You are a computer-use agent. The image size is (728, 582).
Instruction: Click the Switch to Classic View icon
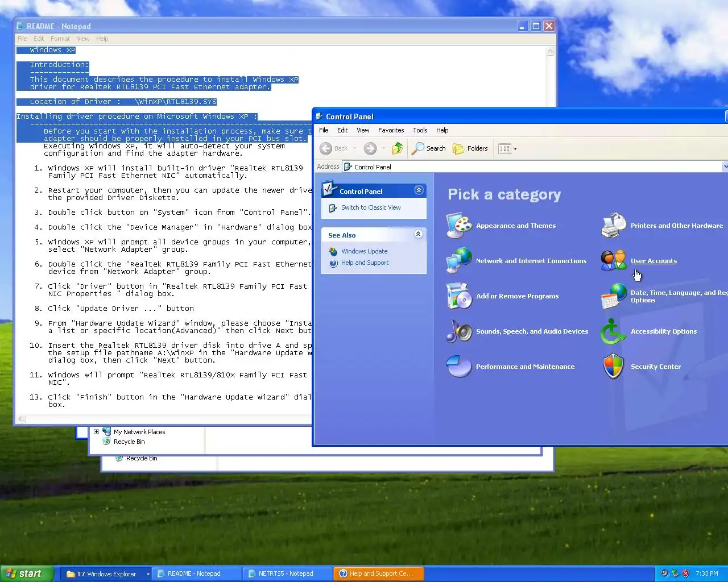[333, 208]
